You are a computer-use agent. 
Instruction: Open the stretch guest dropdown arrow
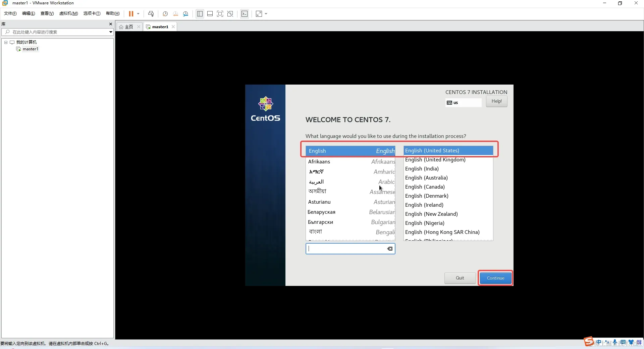pos(266,14)
